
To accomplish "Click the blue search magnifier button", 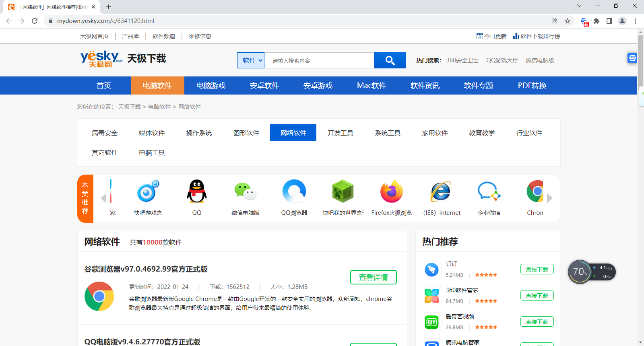I will pyautogui.click(x=390, y=60).
